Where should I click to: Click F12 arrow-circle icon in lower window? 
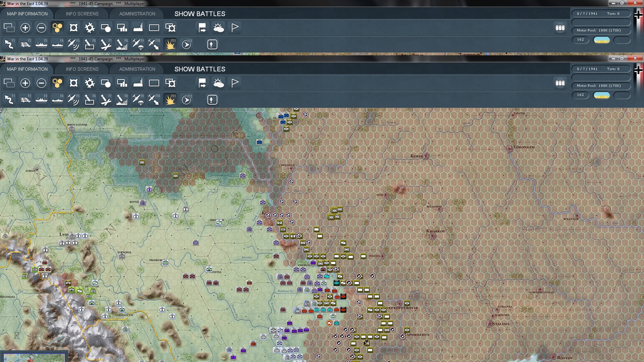coord(186,100)
